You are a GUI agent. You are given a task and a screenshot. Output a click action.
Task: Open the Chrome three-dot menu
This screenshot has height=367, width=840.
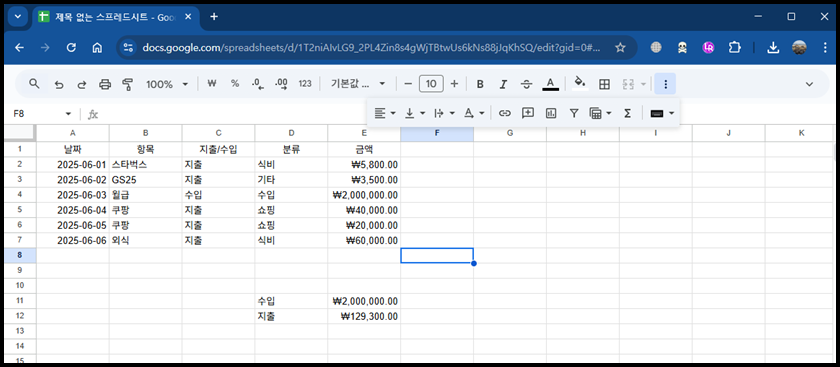coord(825,48)
